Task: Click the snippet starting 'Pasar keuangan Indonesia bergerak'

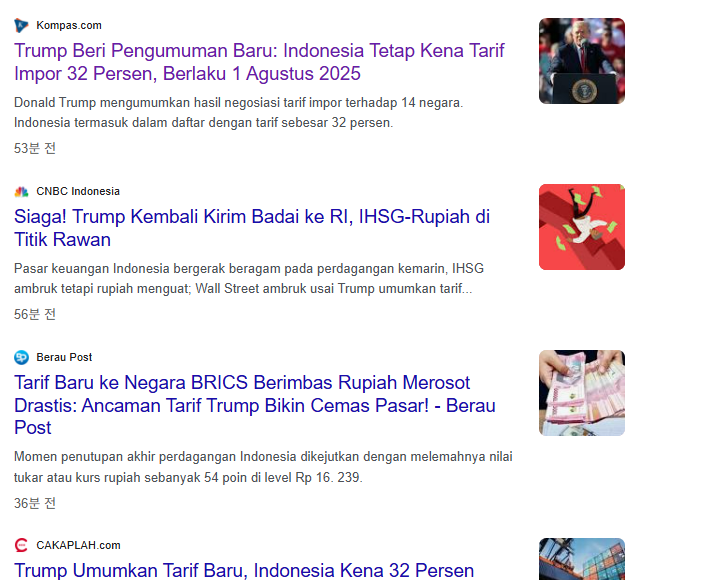Action: [x=249, y=279]
